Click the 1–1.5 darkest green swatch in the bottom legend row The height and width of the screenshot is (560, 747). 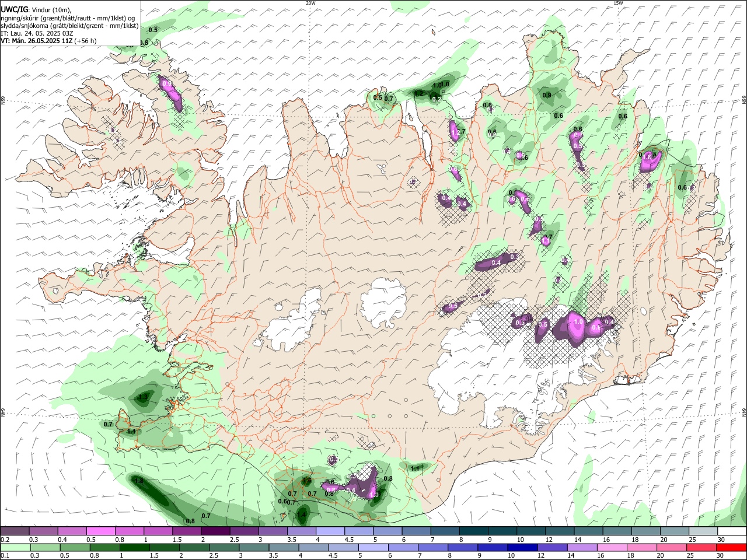coord(134,547)
